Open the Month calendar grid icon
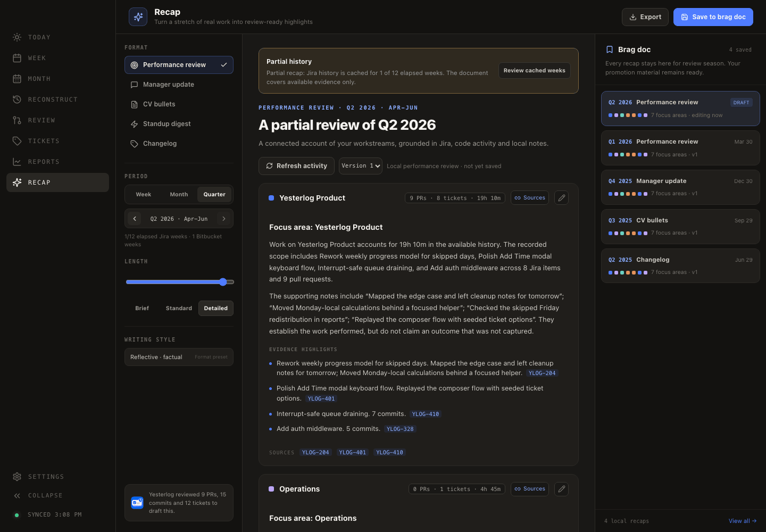Image resolution: width=766 pixels, height=532 pixels. [x=17, y=79]
